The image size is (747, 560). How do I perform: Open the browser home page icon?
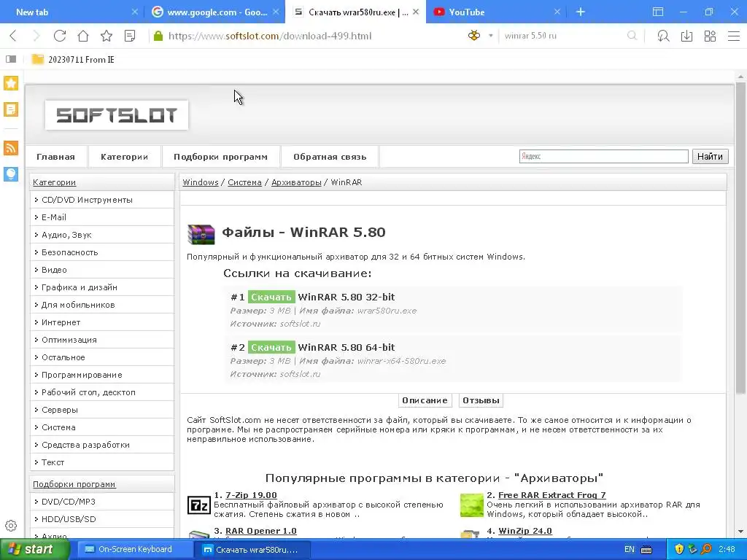(83, 36)
